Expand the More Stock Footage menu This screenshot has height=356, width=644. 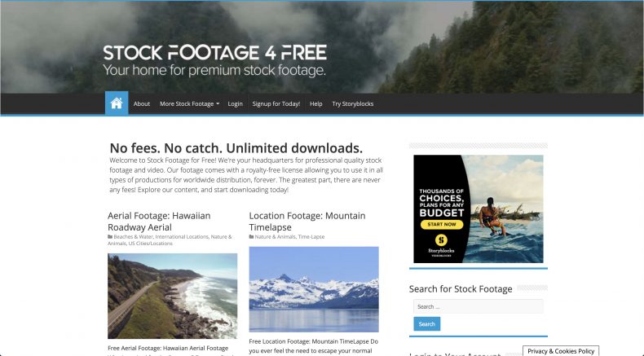point(189,104)
